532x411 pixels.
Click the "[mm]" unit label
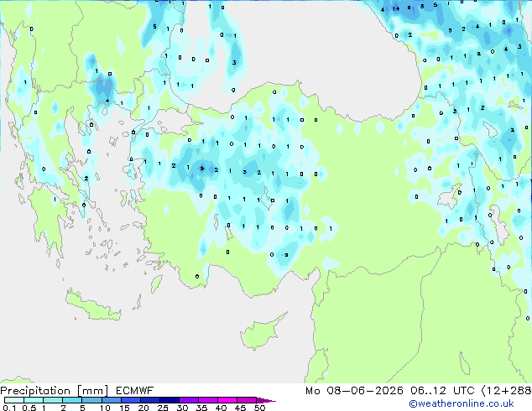pos(92,391)
